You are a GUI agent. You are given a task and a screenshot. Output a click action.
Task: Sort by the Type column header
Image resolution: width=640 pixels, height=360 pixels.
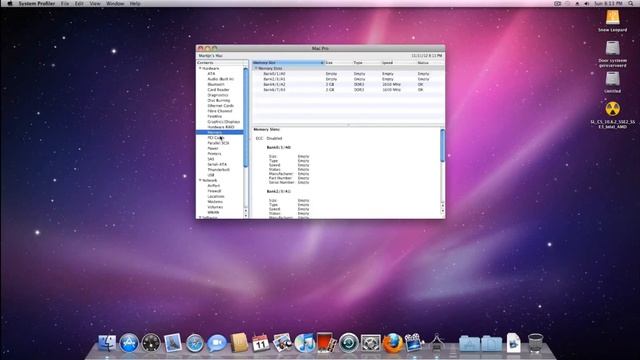[x=366, y=62]
